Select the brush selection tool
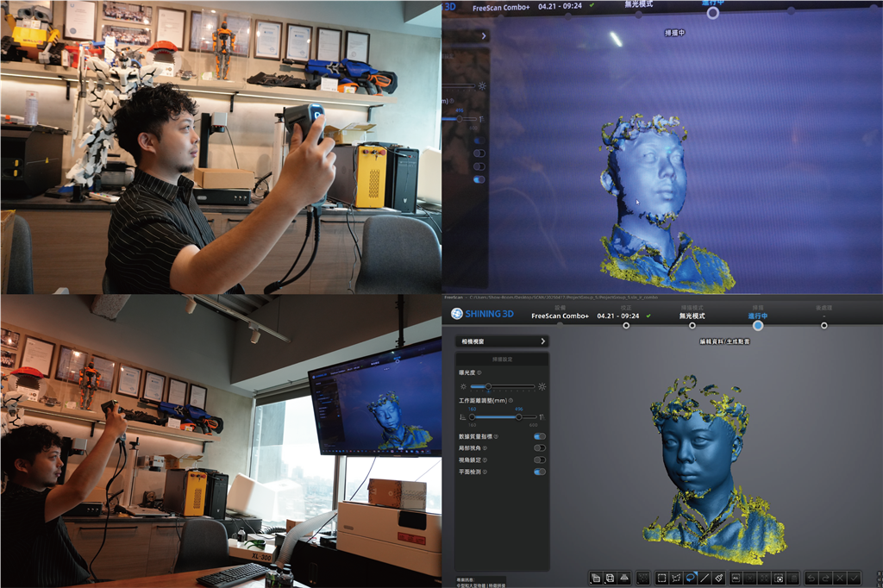Image resolution: width=883 pixels, height=588 pixels. click(719, 578)
